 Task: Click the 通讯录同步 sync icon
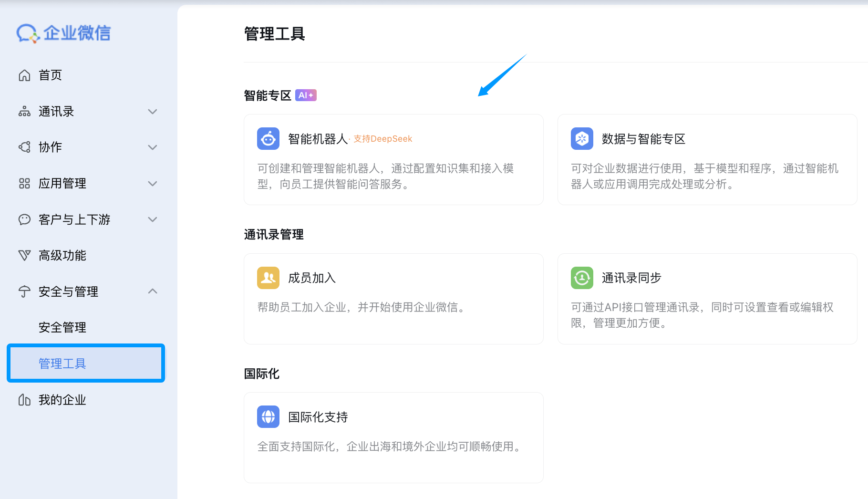(x=581, y=278)
